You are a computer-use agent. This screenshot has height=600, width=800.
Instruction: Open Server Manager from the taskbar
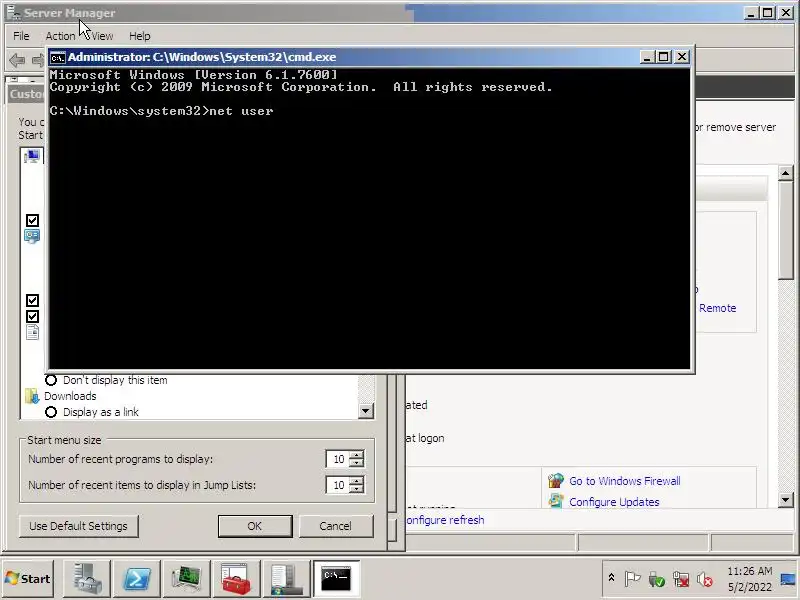click(x=86, y=579)
